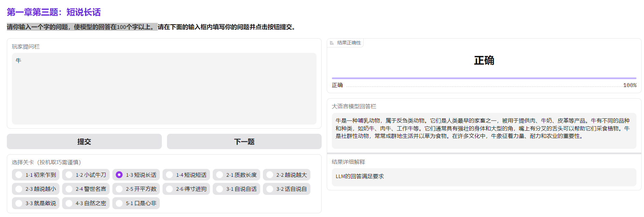This screenshot has height=217, width=644.
Task: Select the 4-3 自然之密 level
Action: [x=86, y=203]
